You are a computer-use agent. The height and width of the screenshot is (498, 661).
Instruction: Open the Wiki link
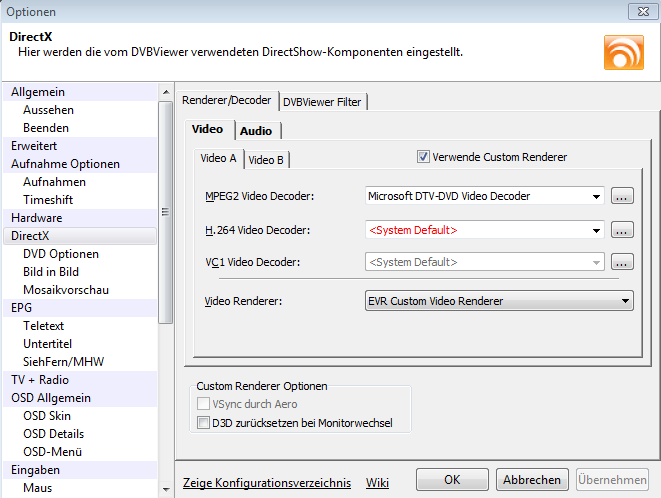click(377, 482)
